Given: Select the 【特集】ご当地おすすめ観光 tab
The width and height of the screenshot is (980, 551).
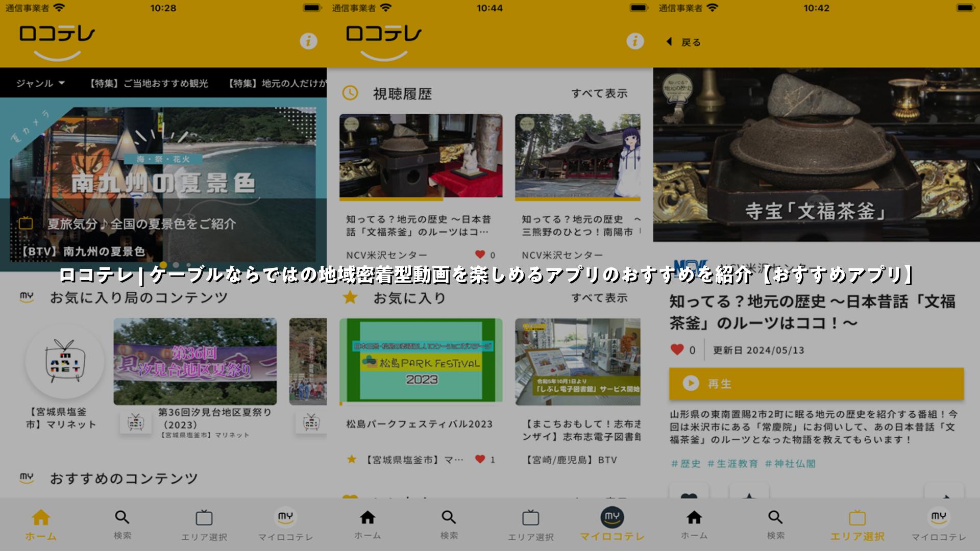Looking at the screenshot, I should [x=148, y=83].
